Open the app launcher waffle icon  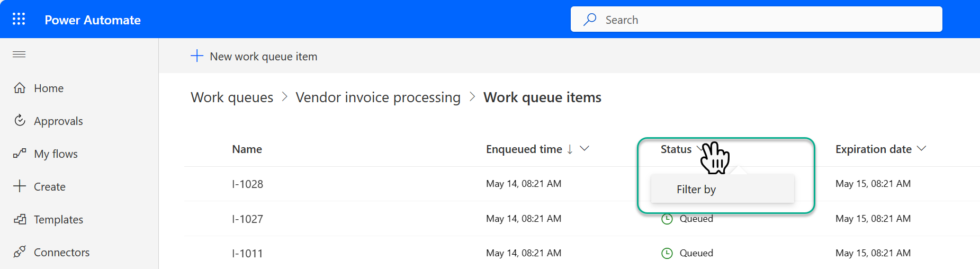(x=19, y=19)
